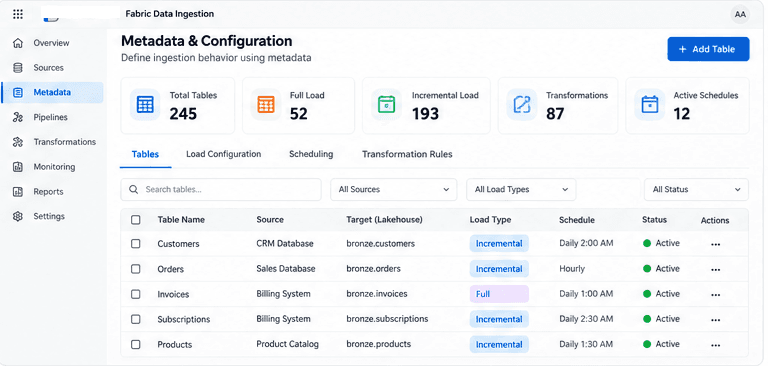Screen dimensions: 768x366
Task: Click the Incremental badge for Orders
Action: [499, 269]
